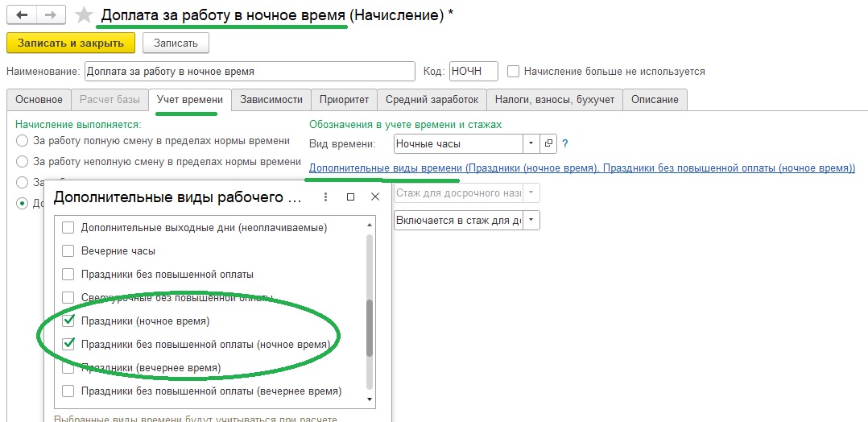The image size is (868, 422).
Task: Show help via the blue question mark
Action: [x=565, y=144]
